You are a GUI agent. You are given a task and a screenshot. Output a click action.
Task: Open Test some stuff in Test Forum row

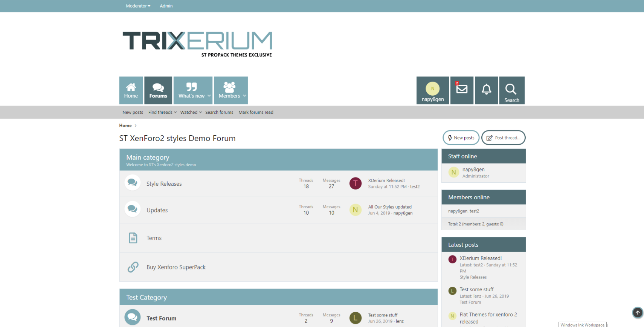(x=383, y=315)
